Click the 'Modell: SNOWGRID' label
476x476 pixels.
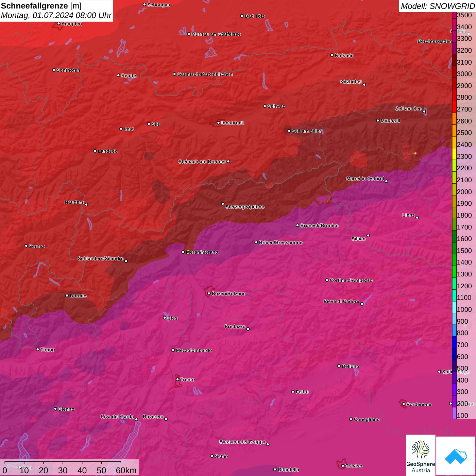[x=438, y=6]
